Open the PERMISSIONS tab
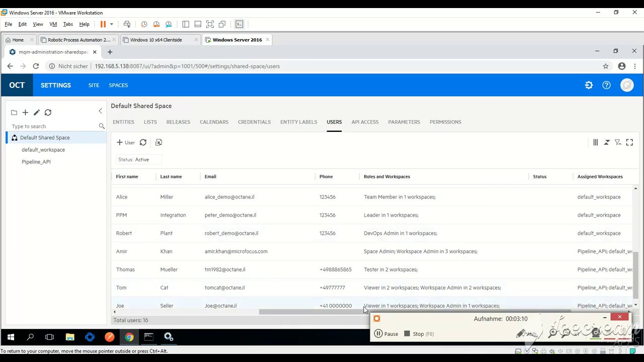The image size is (644, 362). click(445, 122)
